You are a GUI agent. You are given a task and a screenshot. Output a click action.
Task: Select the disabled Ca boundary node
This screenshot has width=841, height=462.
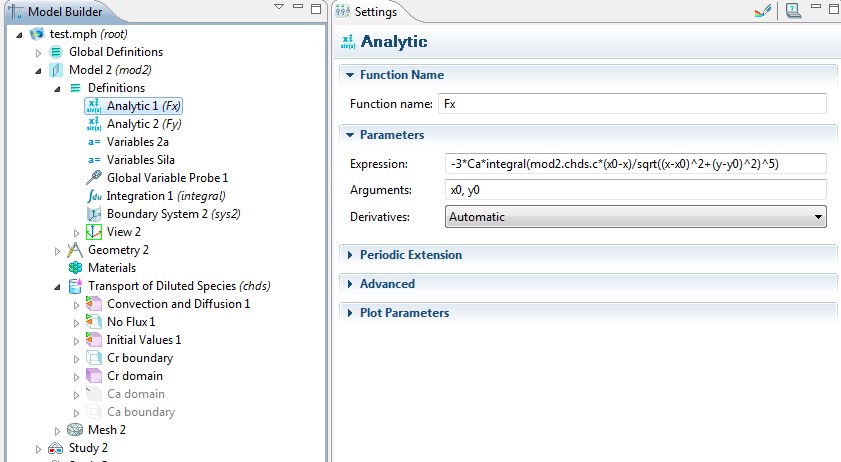pos(140,412)
